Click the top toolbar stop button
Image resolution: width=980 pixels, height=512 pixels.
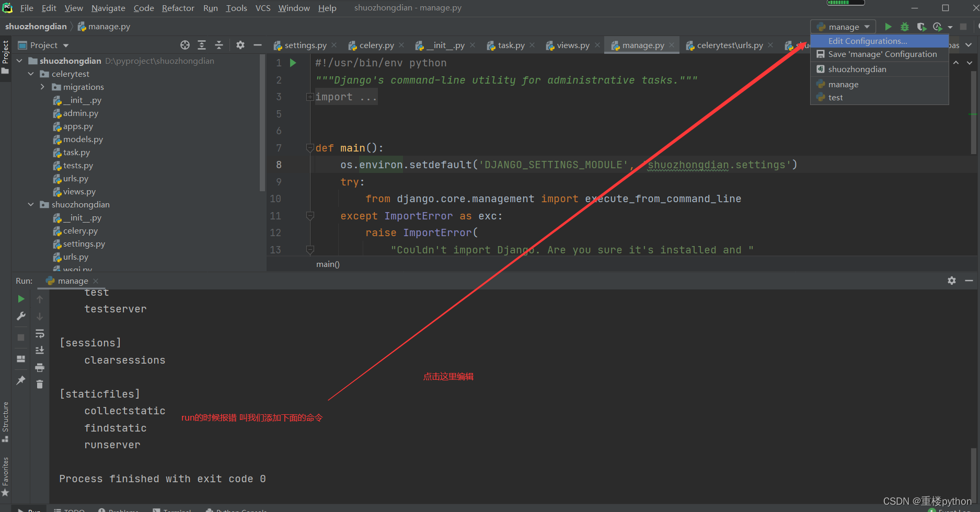pos(963,27)
